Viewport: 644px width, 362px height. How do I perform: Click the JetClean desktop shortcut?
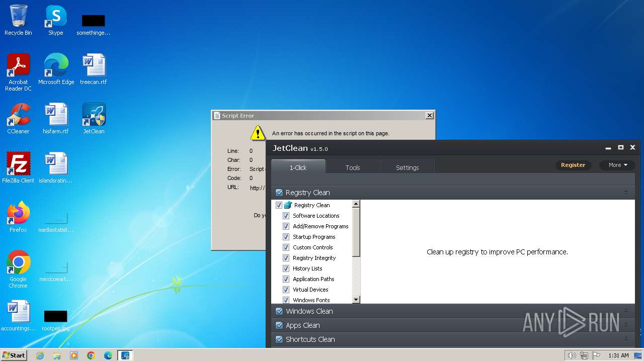(94, 119)
